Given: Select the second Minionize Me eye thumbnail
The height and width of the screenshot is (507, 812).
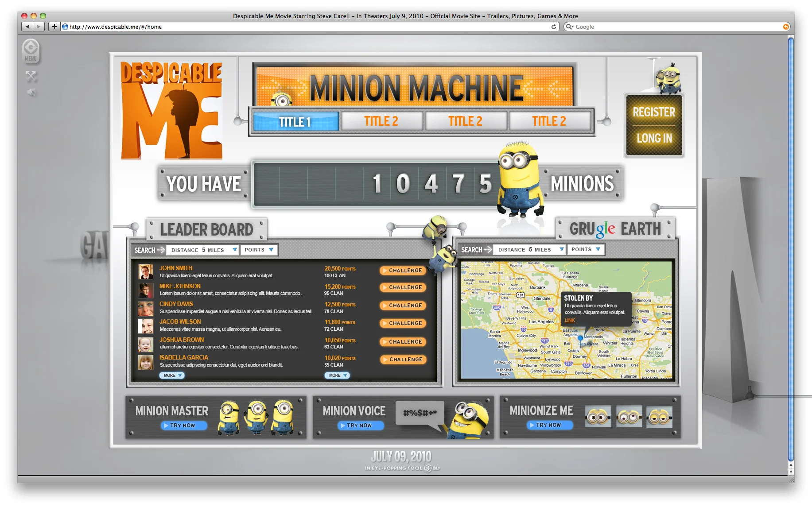Looking at the screenshot, I should point(629,416).
